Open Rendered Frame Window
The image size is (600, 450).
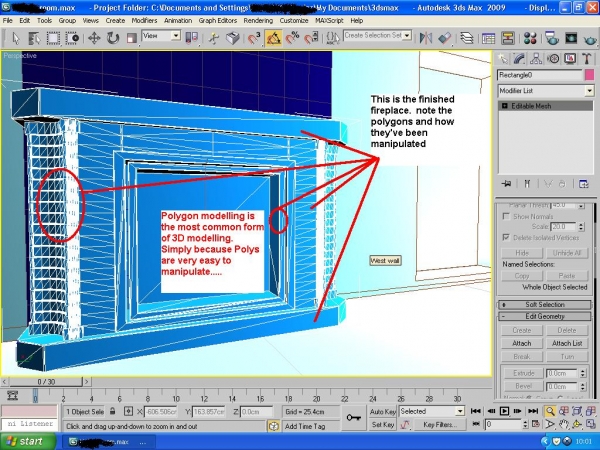click(571, 38)
